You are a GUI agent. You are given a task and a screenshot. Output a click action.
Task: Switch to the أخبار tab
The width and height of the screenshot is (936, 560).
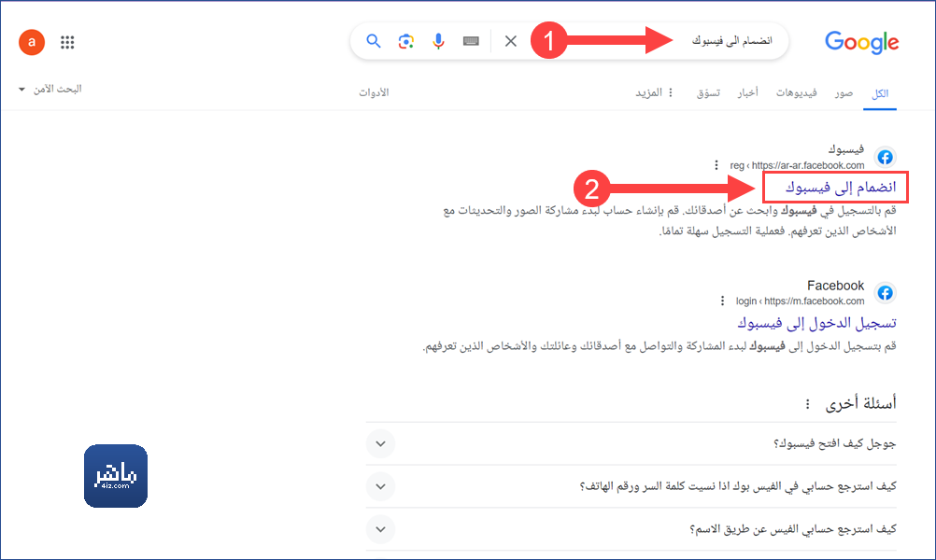[747, 92]
